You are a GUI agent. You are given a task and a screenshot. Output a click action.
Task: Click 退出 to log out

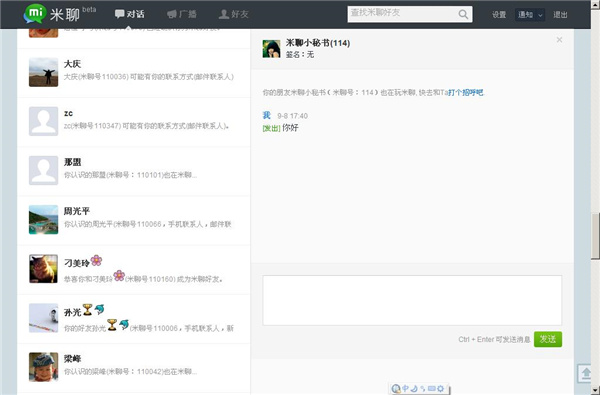click(560, 15)
